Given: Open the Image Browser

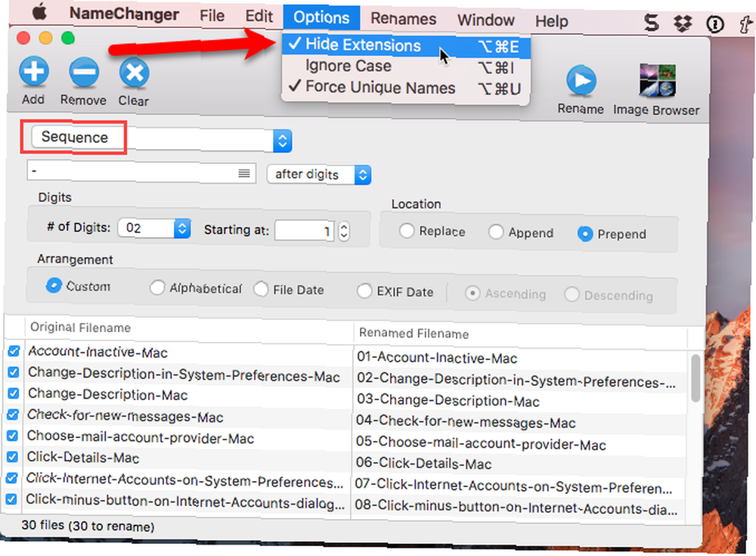Looking at the screenshot, I should 657,81.
